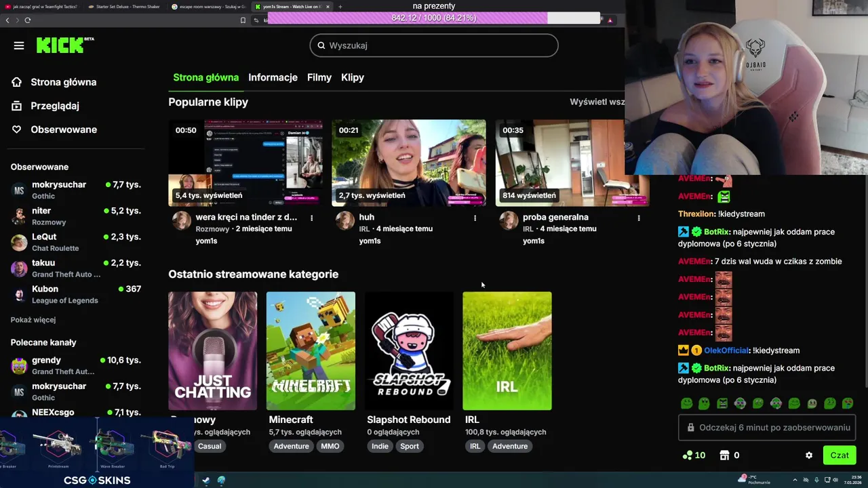
Task: Click browser forward arrow
Action: coord(18,20)
